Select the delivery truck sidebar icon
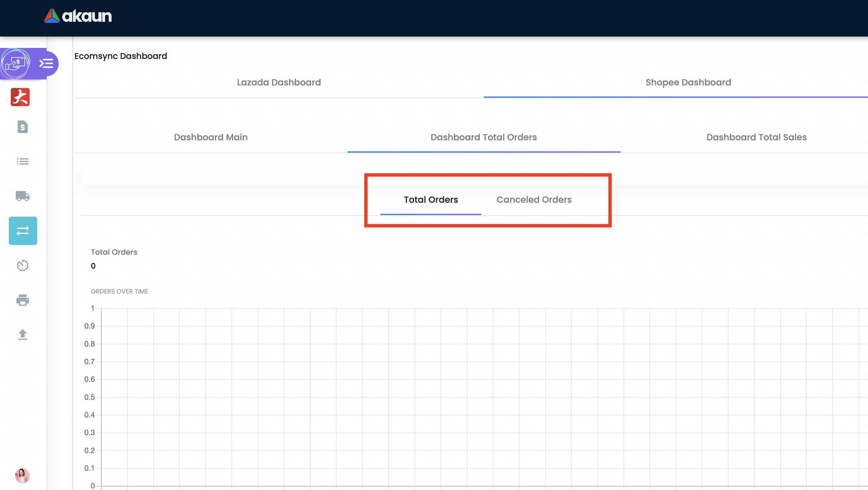Viewport: 868px width, 490px height. coord(23,196)
